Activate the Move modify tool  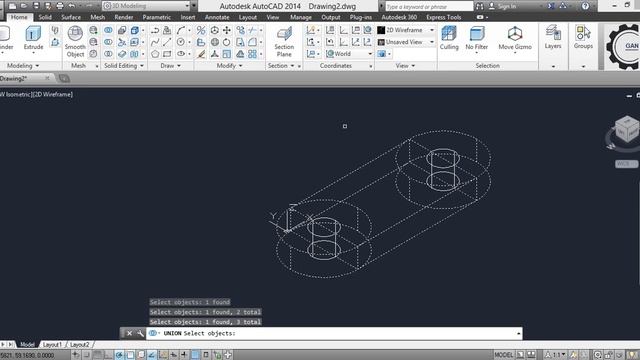[227, 30]
